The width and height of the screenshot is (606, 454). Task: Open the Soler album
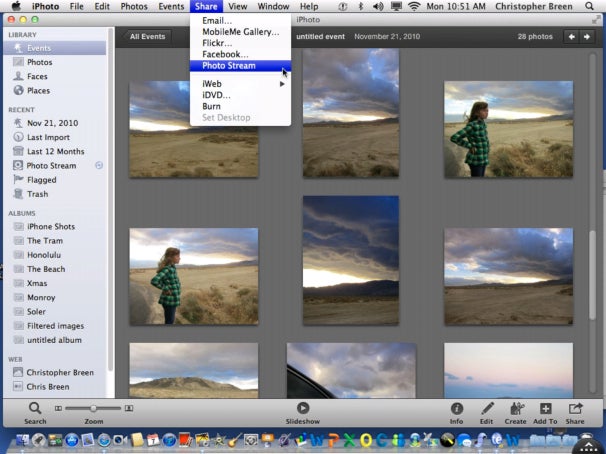tap(54, 311)
